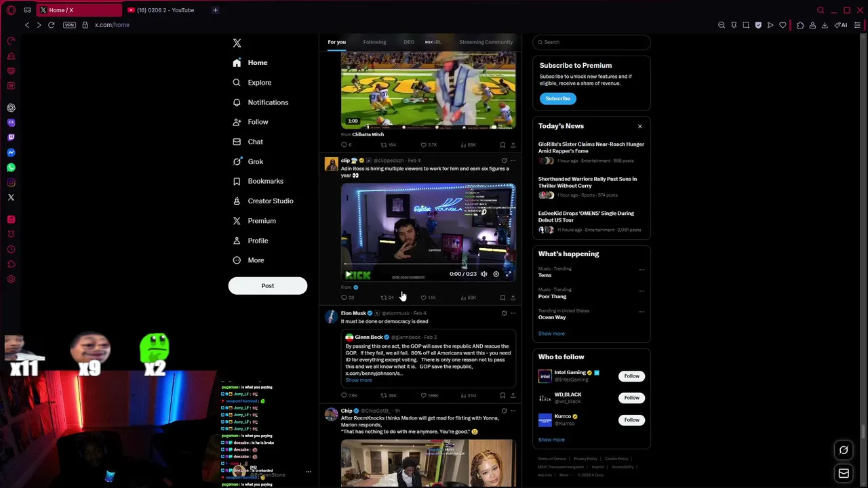Screen dimensions: 868x488
Task: Open more options on the clip post
Action: click(x=513, y=161)
